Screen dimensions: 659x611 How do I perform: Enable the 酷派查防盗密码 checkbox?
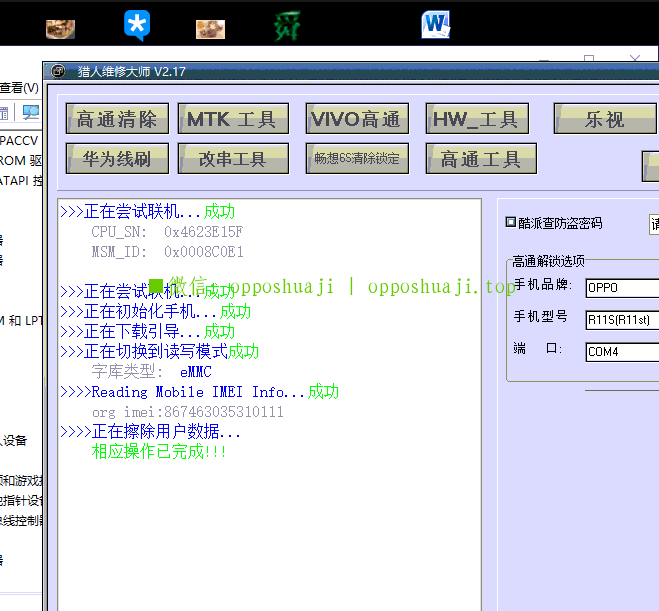511,222
